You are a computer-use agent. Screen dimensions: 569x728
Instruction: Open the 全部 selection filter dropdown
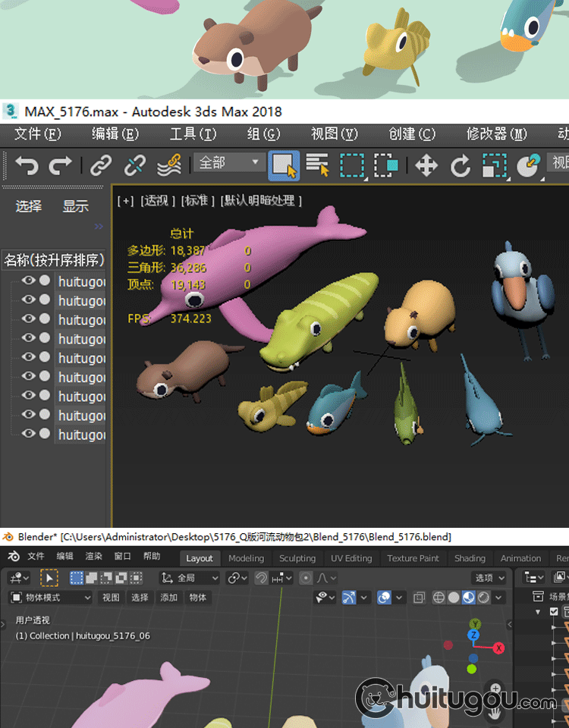pos(229,163)
